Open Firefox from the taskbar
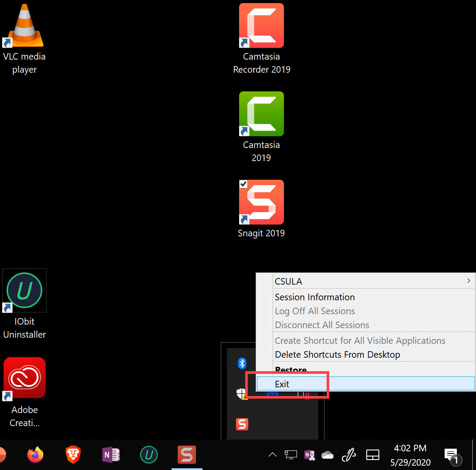The width and height of the screenshot is (476, 470). click(x=35, y=455)
